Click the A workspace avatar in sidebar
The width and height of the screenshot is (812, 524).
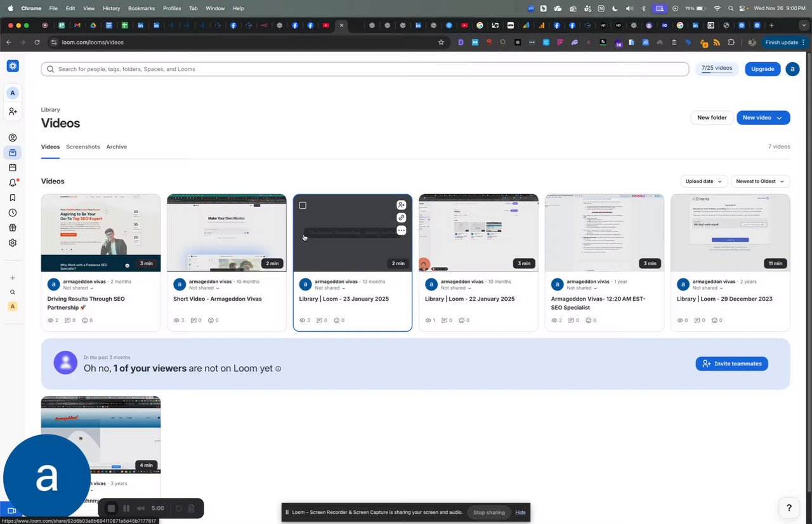point(13,93)
